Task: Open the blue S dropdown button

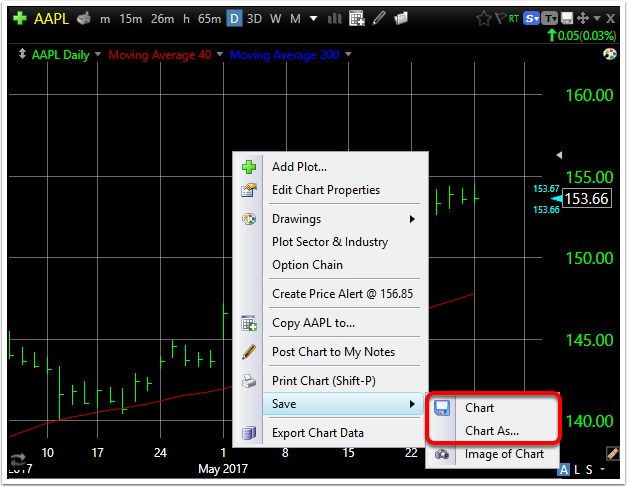Action: point(532,18)
